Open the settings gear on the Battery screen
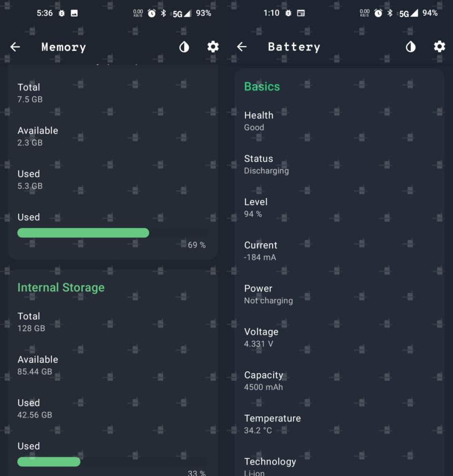The image size is (453, 476). point(439,47)
